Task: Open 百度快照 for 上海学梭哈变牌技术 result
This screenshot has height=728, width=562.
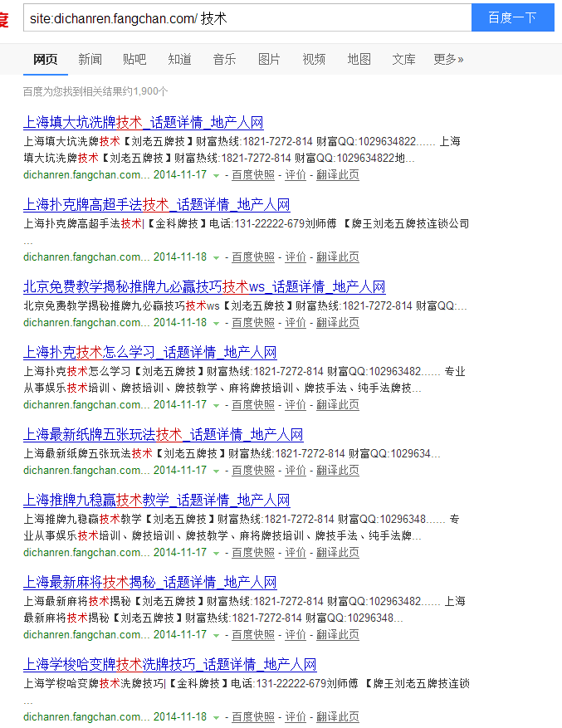Action: point(253,717)
